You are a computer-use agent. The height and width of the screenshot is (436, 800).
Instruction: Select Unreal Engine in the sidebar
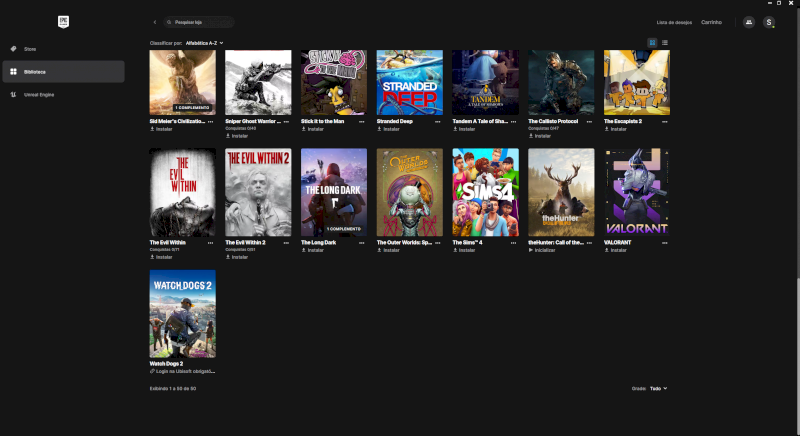40,94
